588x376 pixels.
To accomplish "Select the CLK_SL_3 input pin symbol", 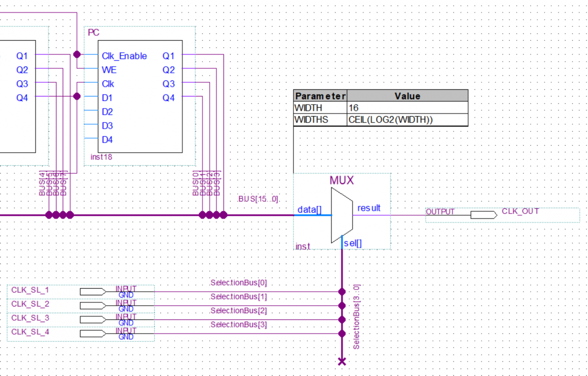I will tap(93, 319).
